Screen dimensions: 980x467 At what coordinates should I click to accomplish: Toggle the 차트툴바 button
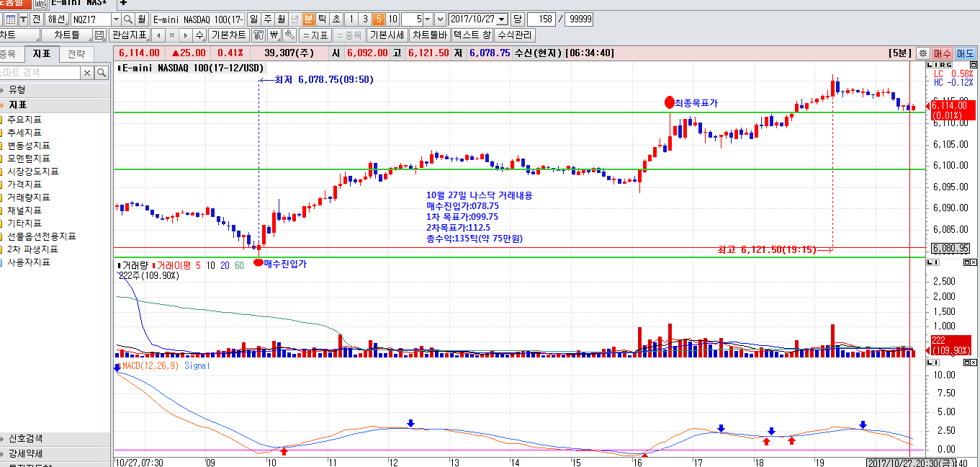(430, 35)
